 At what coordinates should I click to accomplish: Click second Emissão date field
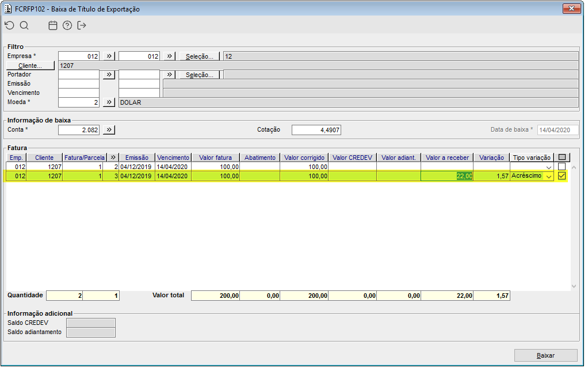point(139,84)
